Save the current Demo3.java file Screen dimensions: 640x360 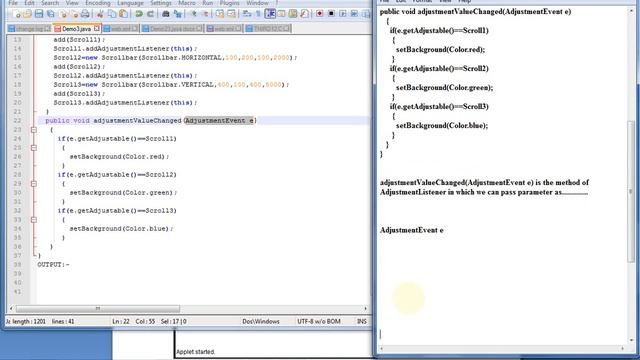[38, 14]
